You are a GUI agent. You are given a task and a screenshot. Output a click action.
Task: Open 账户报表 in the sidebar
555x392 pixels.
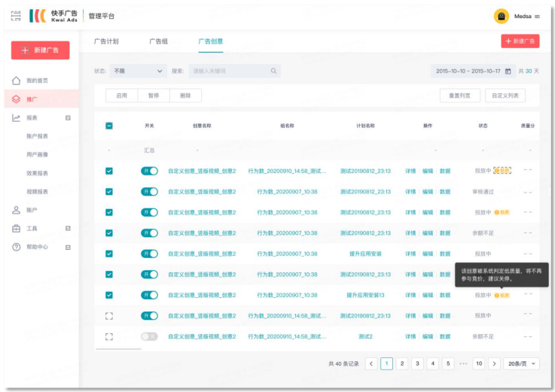(37, 136)
